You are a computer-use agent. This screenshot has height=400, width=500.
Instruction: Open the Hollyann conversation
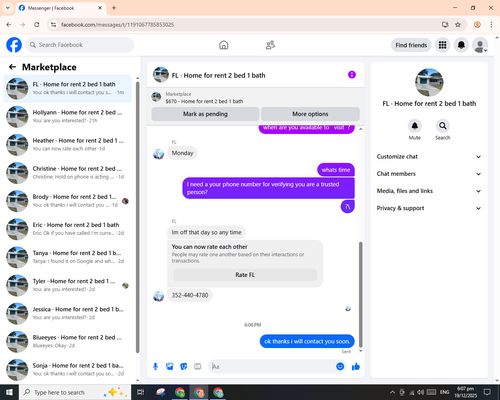pos(67,117)
